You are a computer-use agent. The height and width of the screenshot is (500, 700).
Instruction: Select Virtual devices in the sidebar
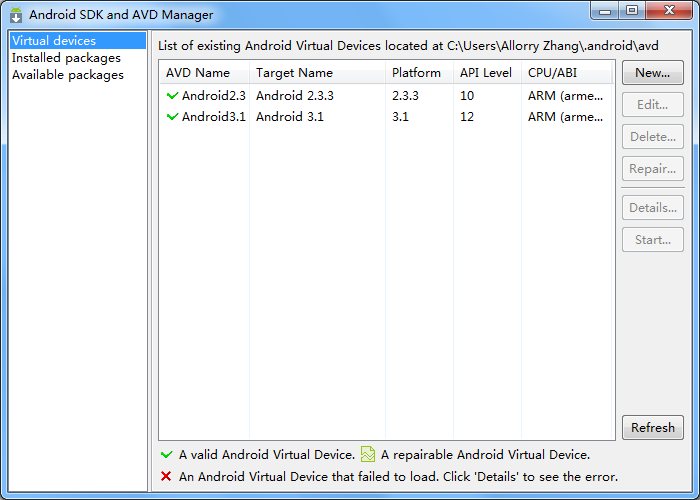click(x=78, y=41)
